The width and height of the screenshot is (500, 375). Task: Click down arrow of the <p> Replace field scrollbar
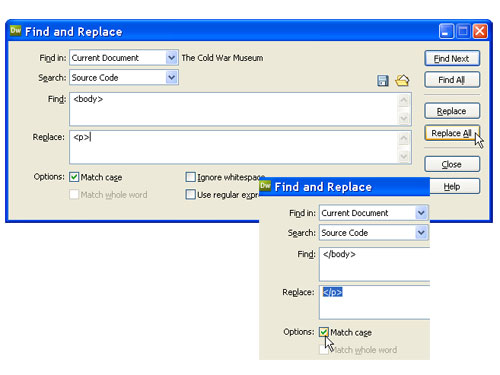404,156
